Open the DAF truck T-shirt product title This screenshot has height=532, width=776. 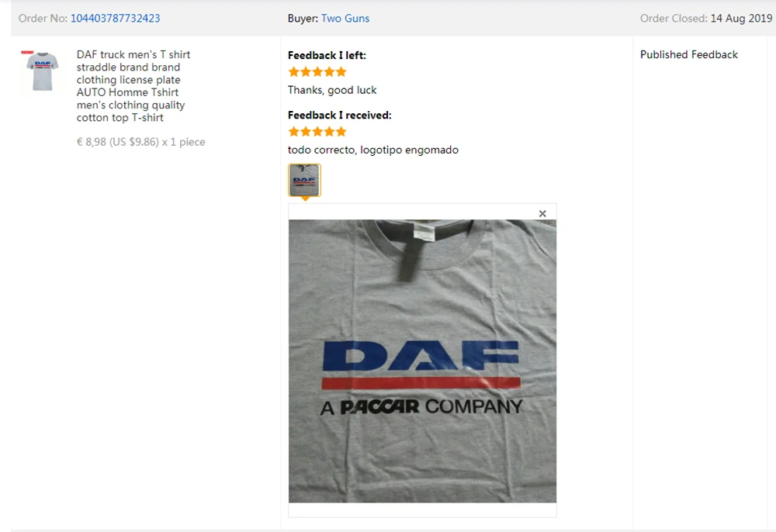pyautogui.click(x=133, y=86)
